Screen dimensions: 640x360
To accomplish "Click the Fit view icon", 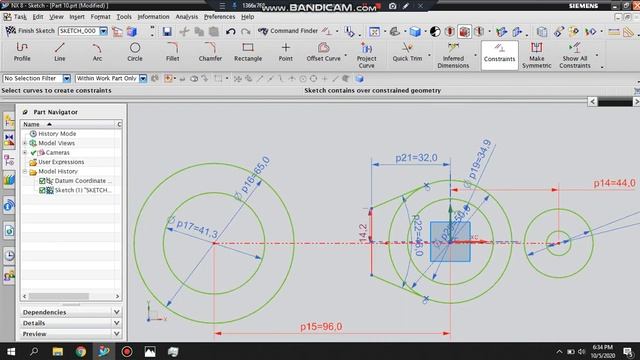I will [x=374, y=31].
